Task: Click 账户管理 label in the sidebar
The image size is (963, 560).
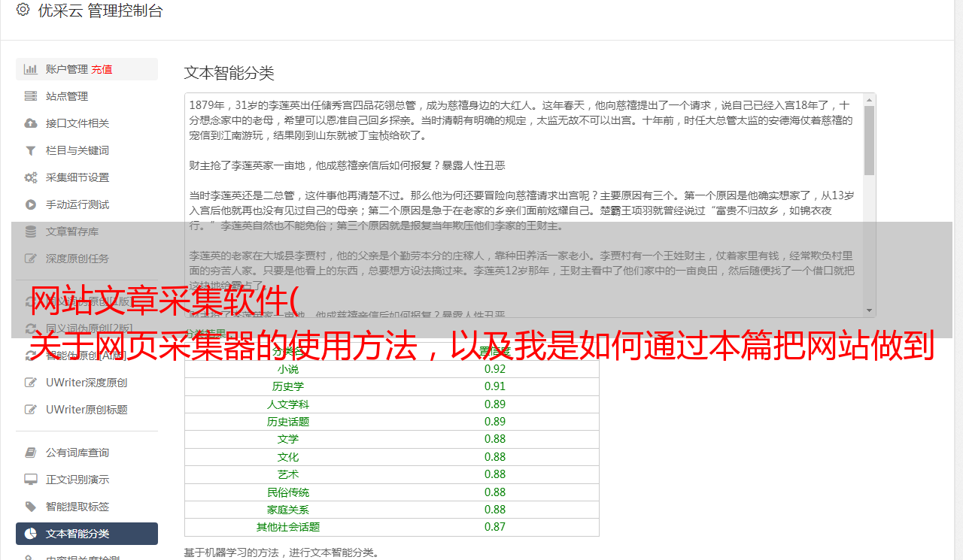Action: coord(67,69)
